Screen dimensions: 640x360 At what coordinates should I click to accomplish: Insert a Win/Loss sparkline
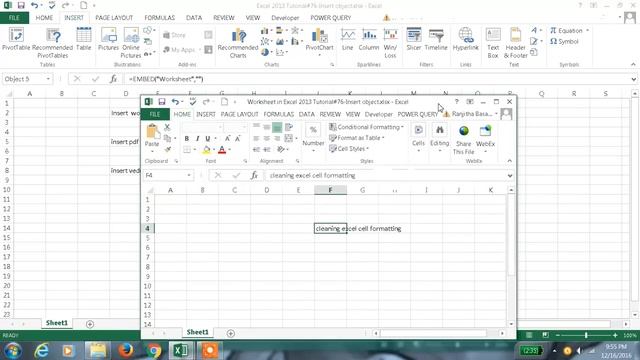click(390, 43)
